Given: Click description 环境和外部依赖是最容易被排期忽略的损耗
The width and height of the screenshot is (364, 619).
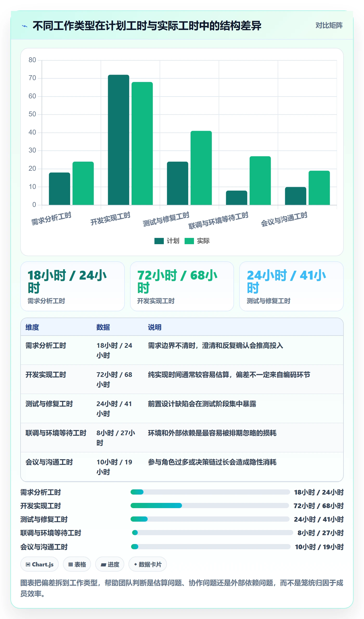Looking at the screenshot, I should [212, 433].
